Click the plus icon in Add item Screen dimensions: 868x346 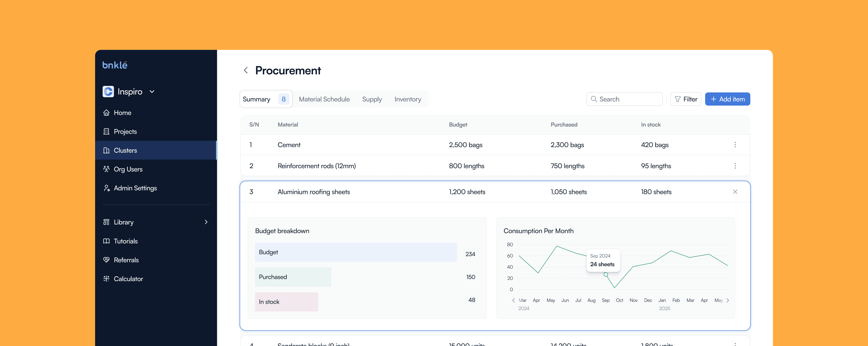[713, 99]
